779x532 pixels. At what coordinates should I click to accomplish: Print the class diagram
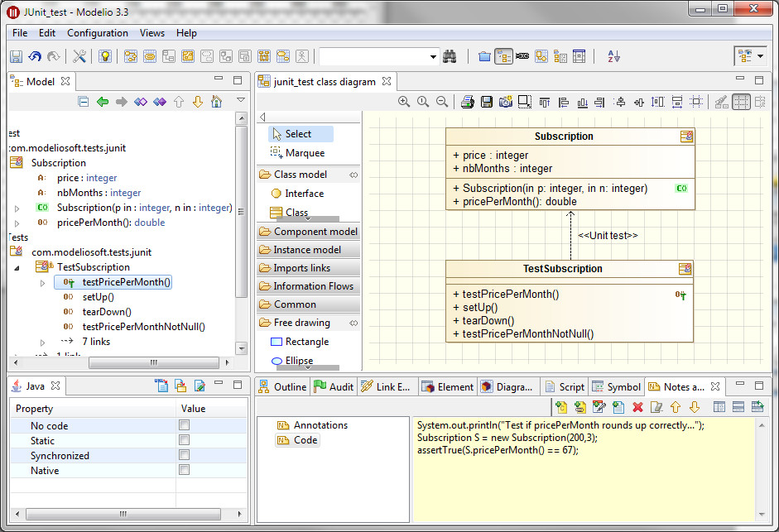click(467, 102)
